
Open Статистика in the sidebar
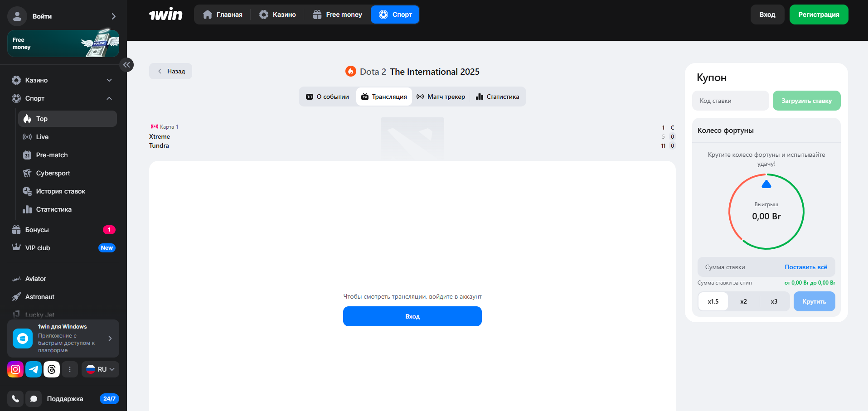tap(68, 209)
